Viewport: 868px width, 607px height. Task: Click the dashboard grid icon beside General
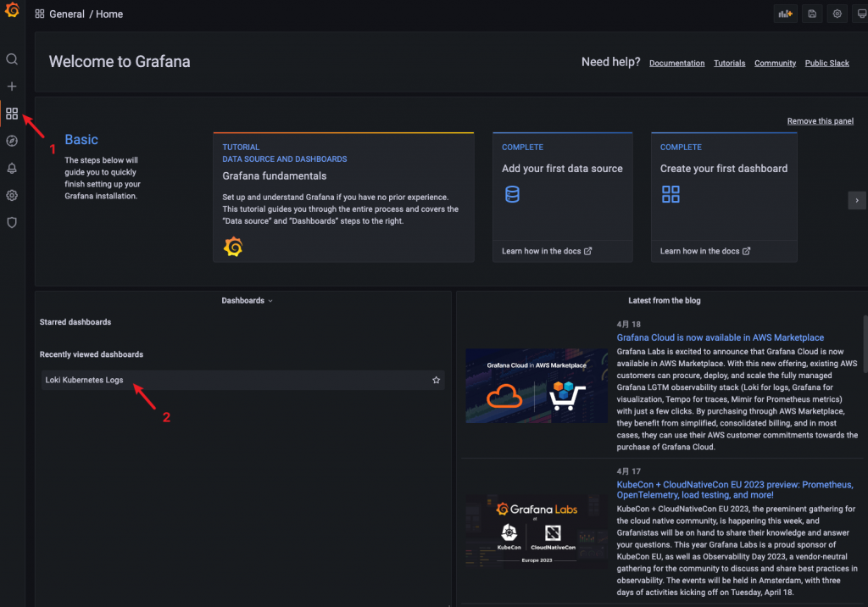coord(40,14)
